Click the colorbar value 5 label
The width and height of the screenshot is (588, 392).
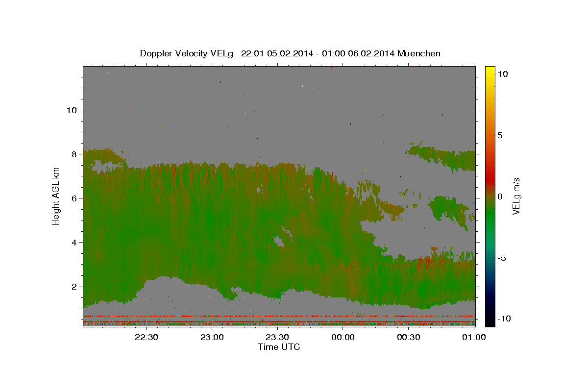point(500,135)
